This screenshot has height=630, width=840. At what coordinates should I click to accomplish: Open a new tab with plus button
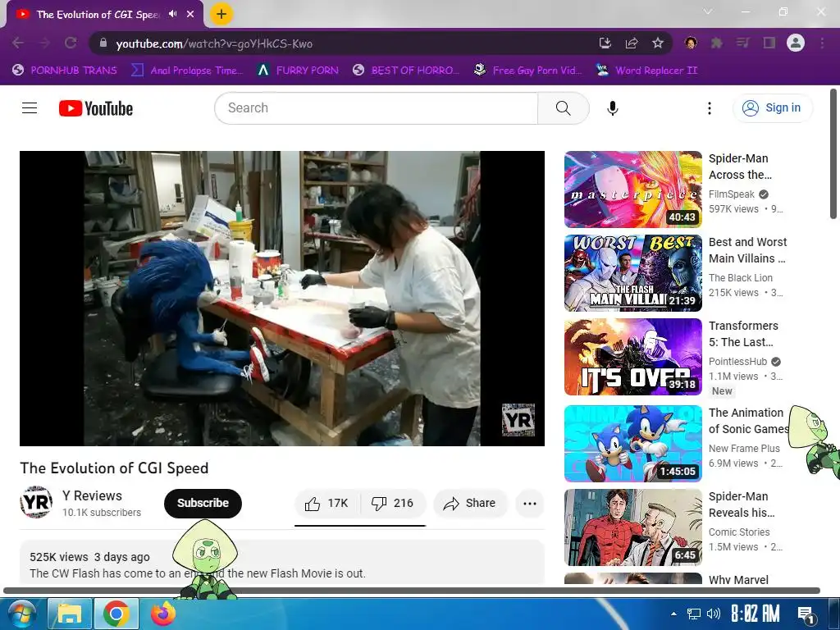(x=221, y=14)
